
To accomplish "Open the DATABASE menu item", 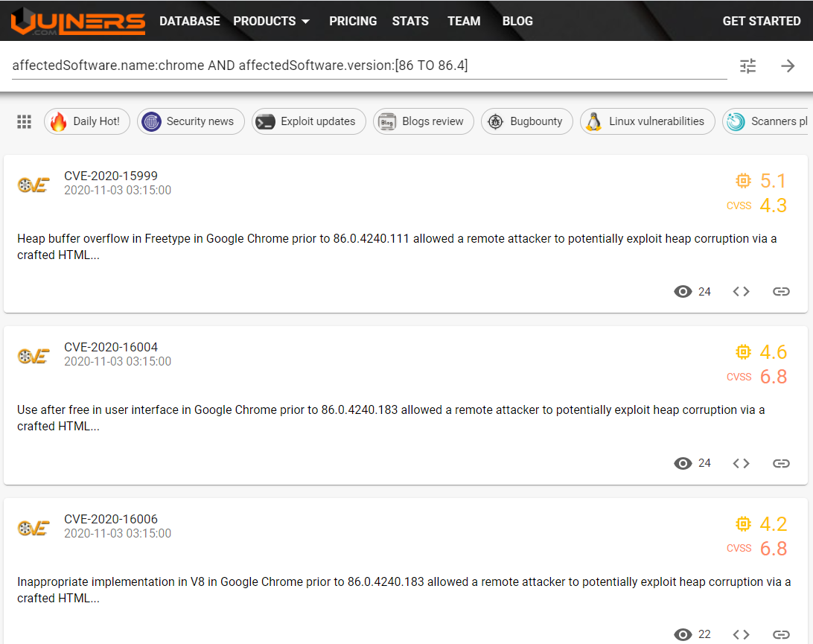I will click(x=189, y=21).
